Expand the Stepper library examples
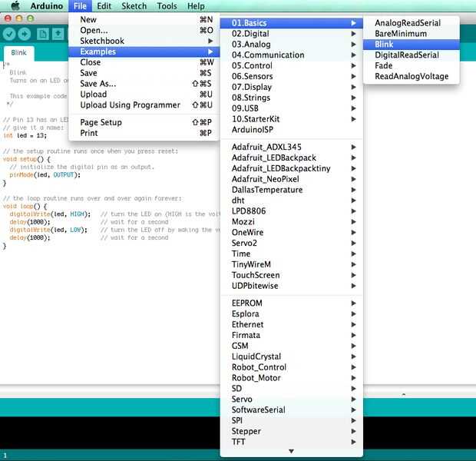The height and width of the screenshot is (461, 476). point(291,431)
